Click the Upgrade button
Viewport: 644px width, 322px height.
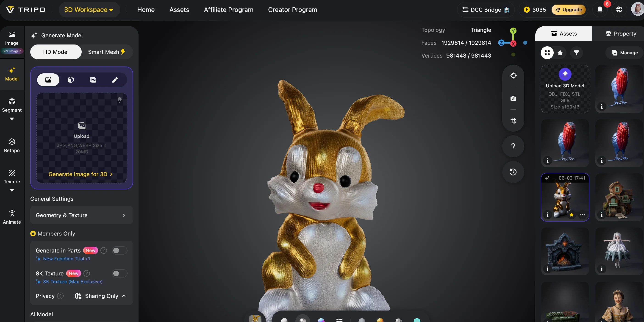click(x=569, y=10)
